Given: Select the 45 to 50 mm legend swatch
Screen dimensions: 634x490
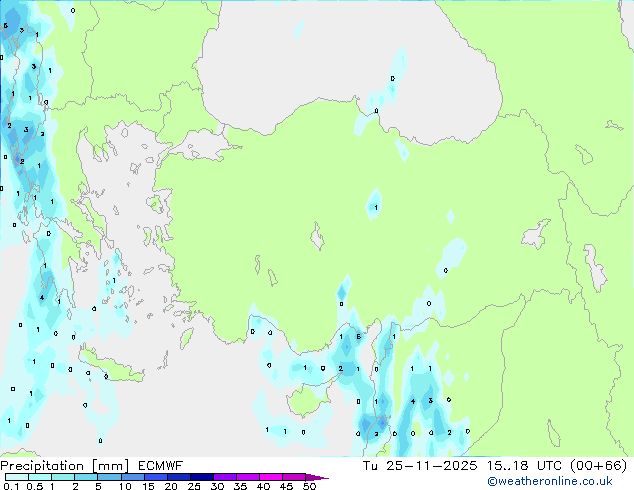Looking at the screenshot, I should click(294, 477).
